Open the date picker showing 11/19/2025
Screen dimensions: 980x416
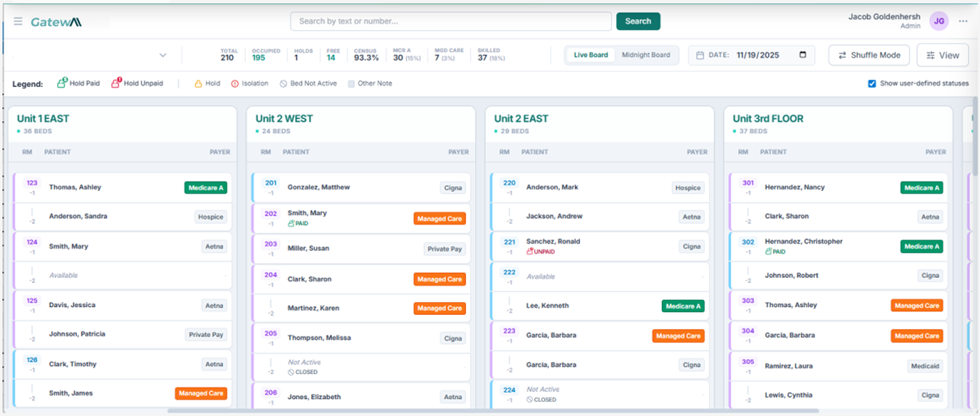click(x=758, y=55)
